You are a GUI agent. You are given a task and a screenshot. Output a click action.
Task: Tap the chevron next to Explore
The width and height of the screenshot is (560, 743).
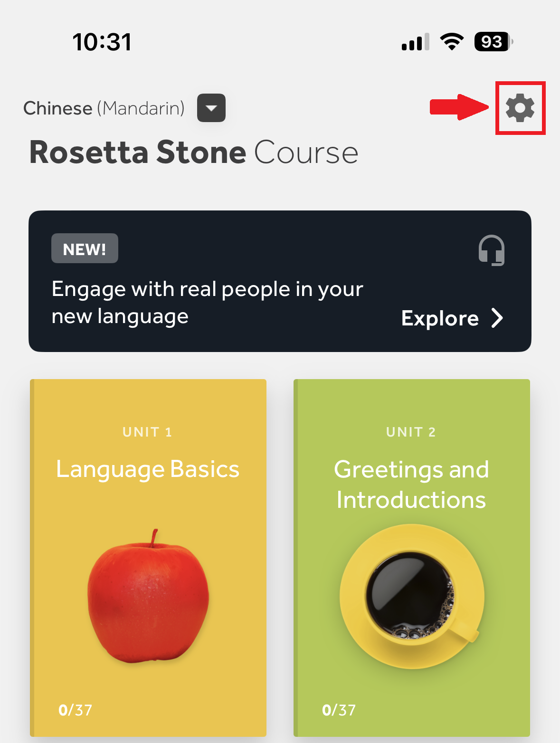pos(497,318)
